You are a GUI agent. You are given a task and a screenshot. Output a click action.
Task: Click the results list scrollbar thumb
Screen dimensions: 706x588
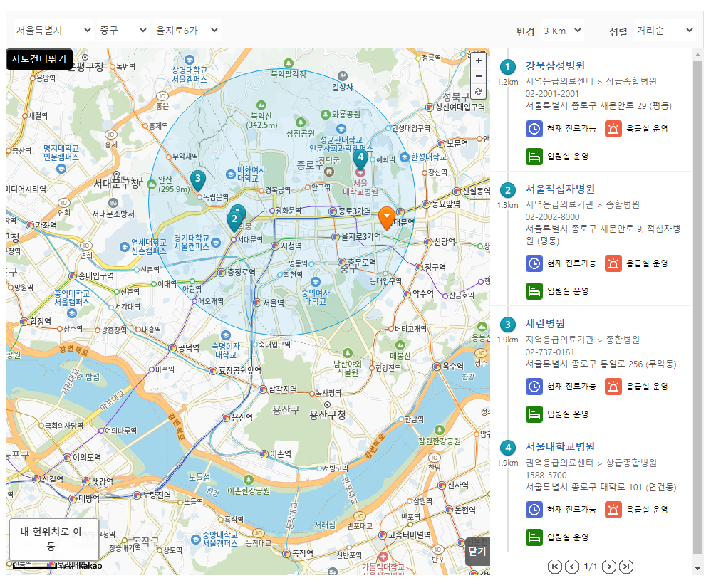click(697, 306)
